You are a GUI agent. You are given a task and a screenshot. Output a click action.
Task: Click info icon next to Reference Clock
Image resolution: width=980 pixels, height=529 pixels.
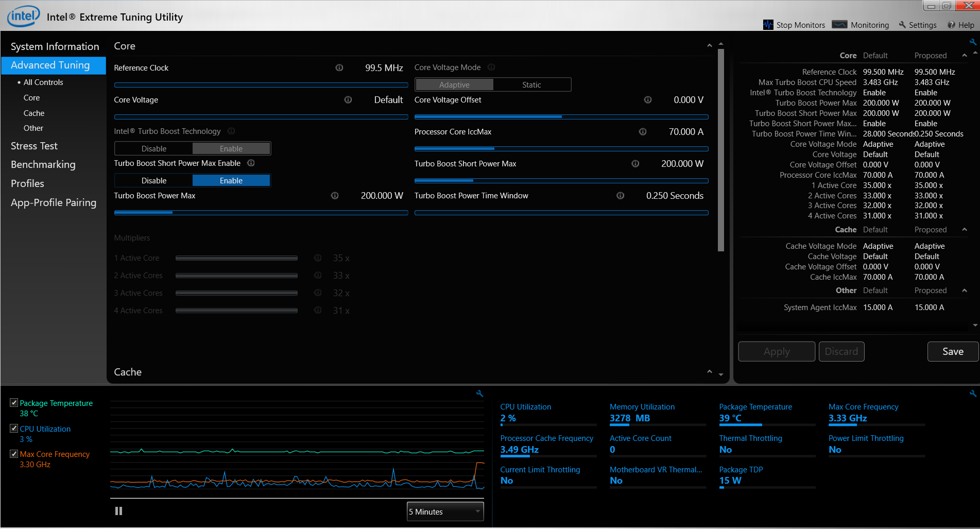click(339, 67)
